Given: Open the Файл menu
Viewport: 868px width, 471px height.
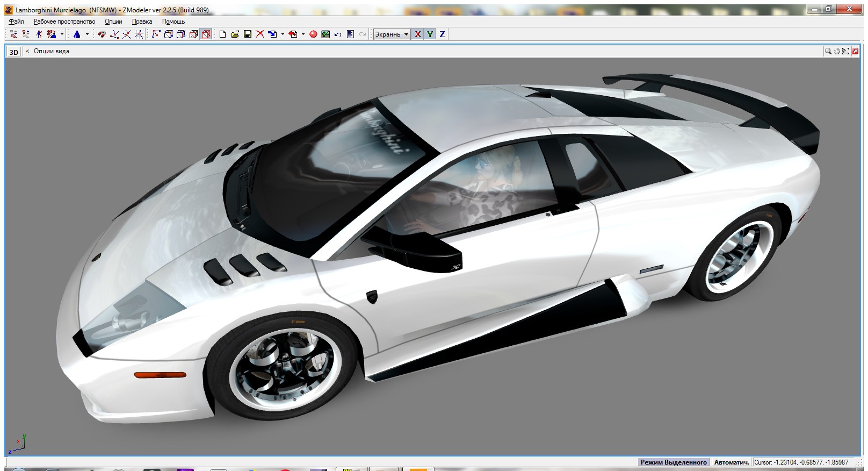Looking at the screenshot, I should 16,22.
